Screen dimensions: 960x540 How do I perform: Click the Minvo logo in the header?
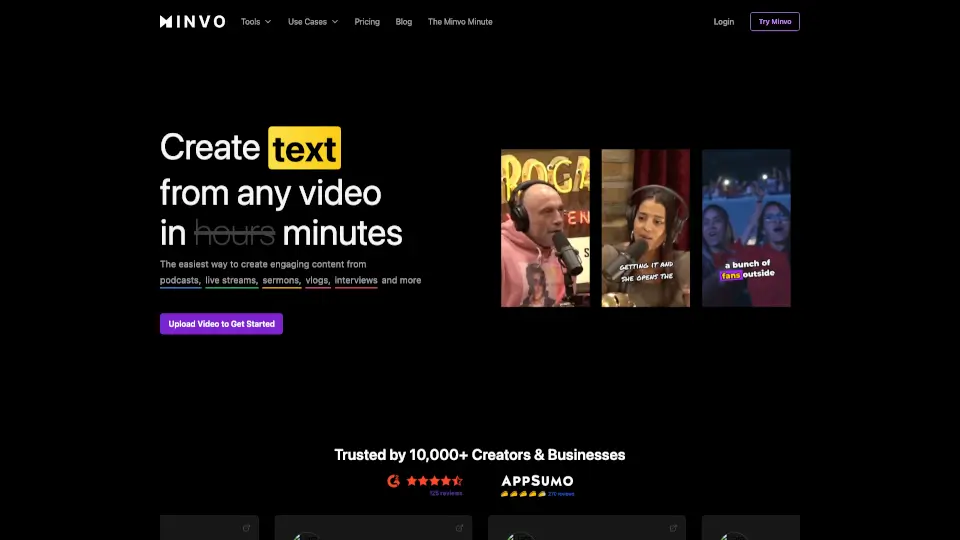(192, 21)
